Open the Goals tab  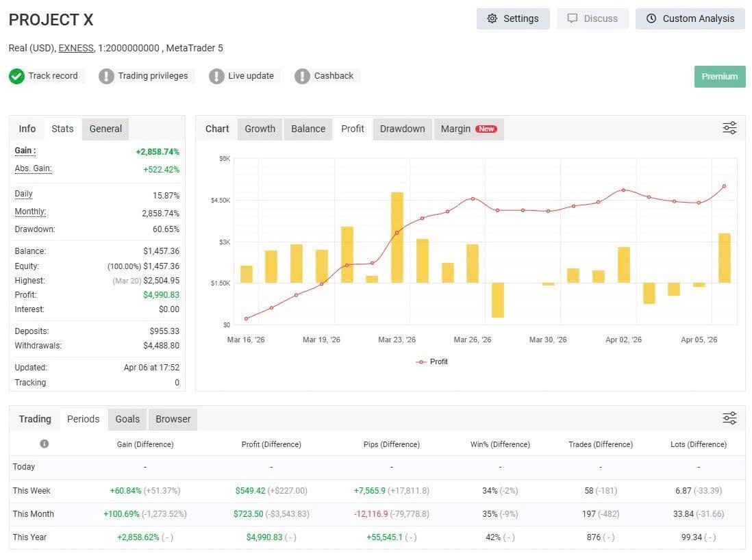tap(127, 419)
